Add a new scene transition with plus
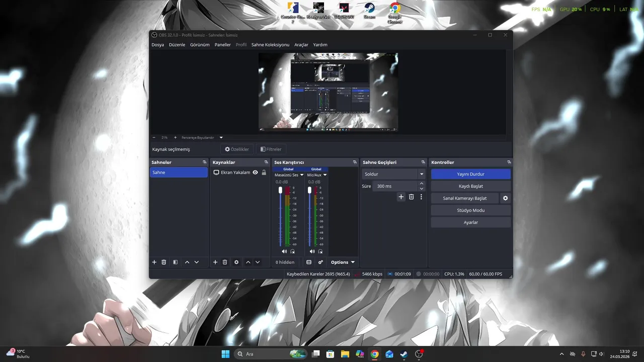This screenshot has height=362, width=644. [x=401, y=197]
